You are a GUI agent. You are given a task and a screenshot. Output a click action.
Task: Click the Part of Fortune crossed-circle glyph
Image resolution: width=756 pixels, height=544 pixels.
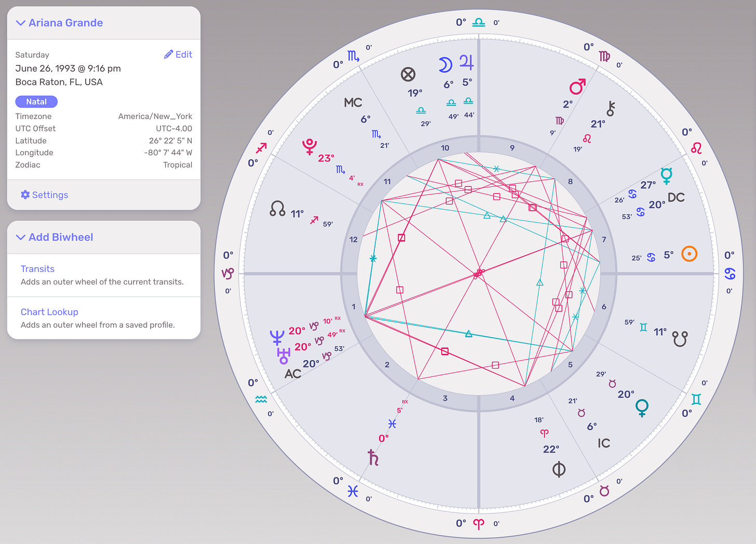click(x=408, y=74)
